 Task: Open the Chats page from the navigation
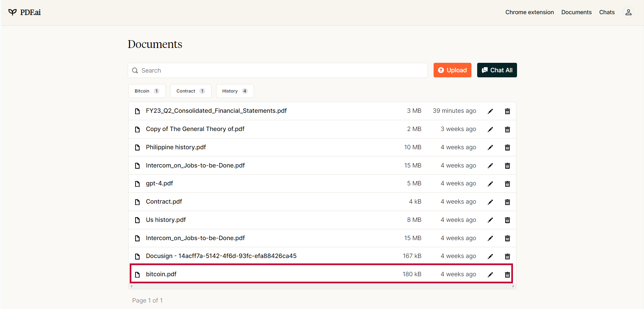(x=607, y=12)
